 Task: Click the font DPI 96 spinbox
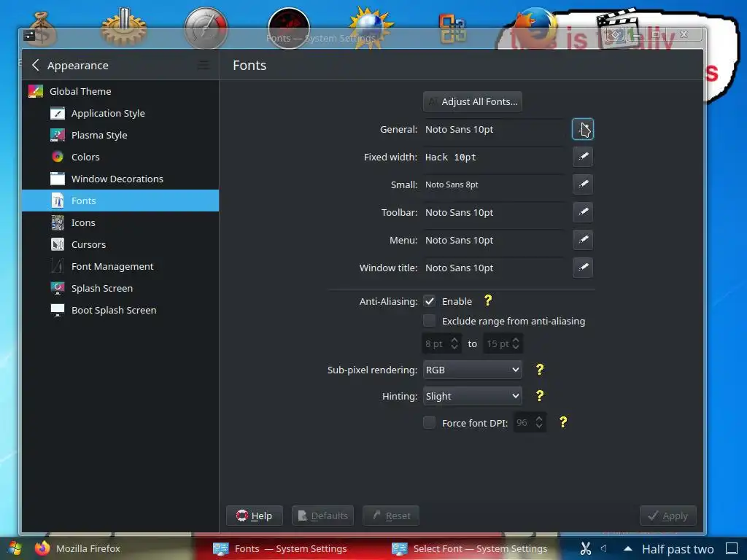click(x=530, y=422)
